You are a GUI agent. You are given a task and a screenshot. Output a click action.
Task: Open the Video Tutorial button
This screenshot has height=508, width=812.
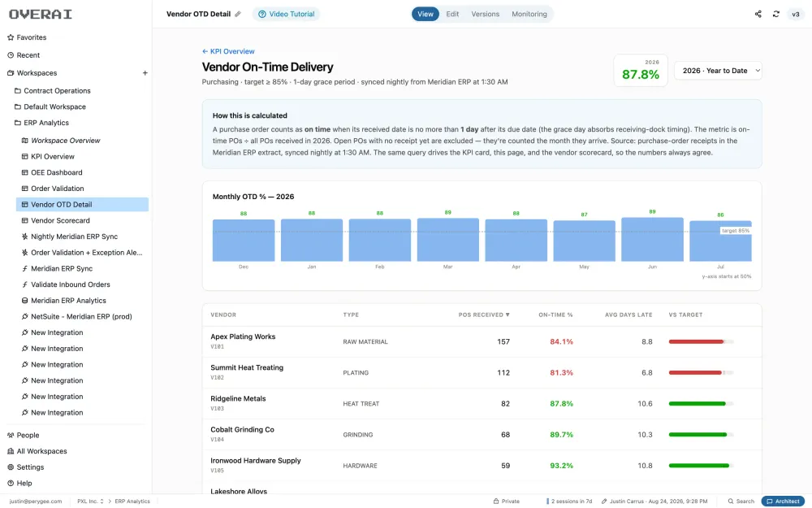coord(286,14)
